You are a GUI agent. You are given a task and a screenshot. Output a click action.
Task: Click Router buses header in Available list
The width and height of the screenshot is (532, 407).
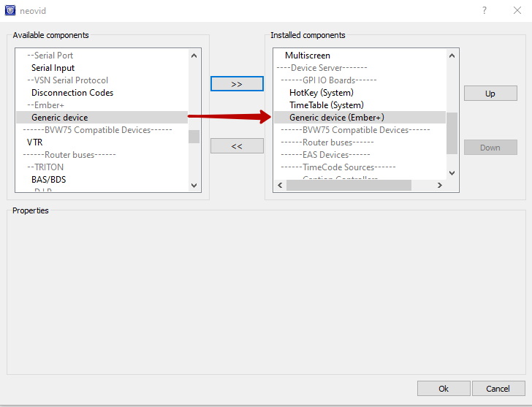102,155
